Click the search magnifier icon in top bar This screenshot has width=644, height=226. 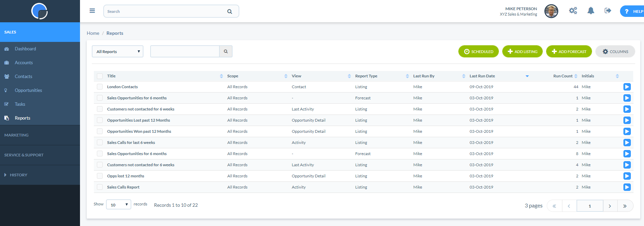pyautogui.click(x=230, y=11)
